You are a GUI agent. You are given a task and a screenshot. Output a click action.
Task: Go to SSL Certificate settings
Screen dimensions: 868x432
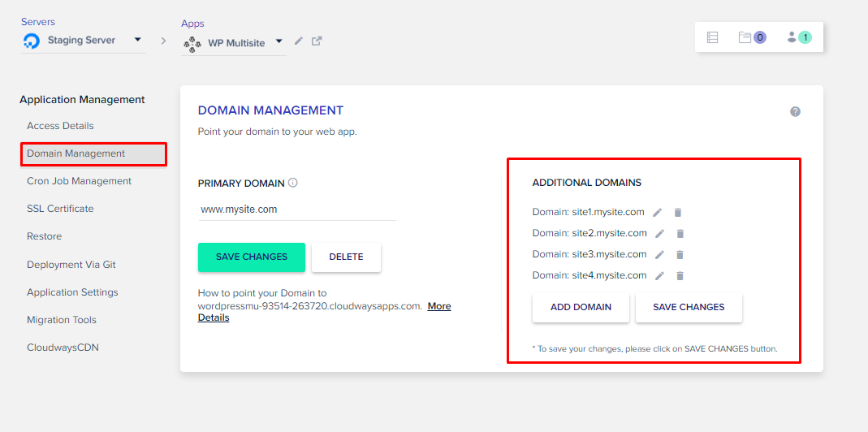(x=60, y=209)
